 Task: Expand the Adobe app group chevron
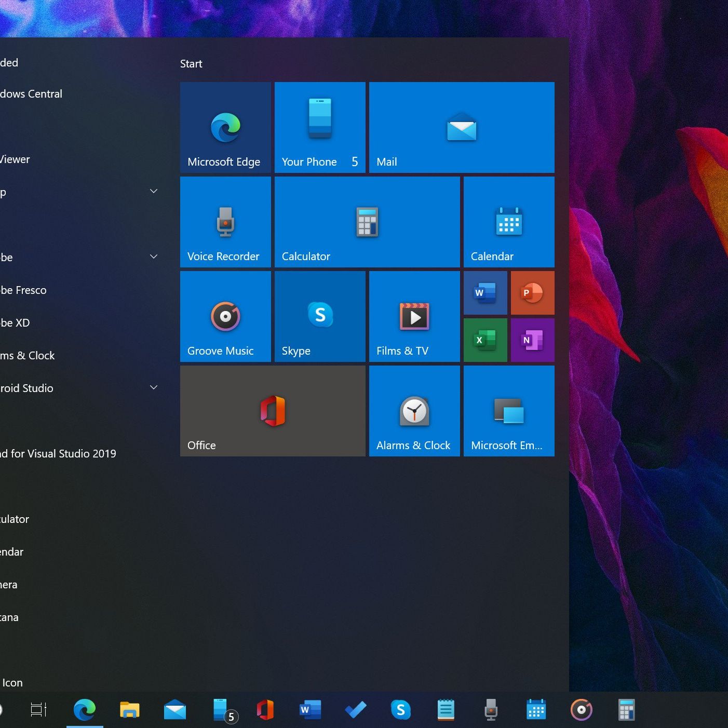coord(154,257)
